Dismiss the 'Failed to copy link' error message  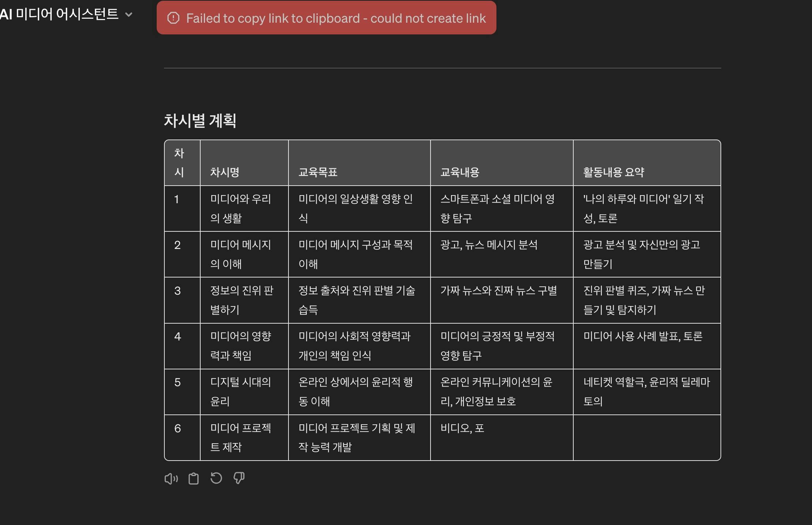coord(336,18)
